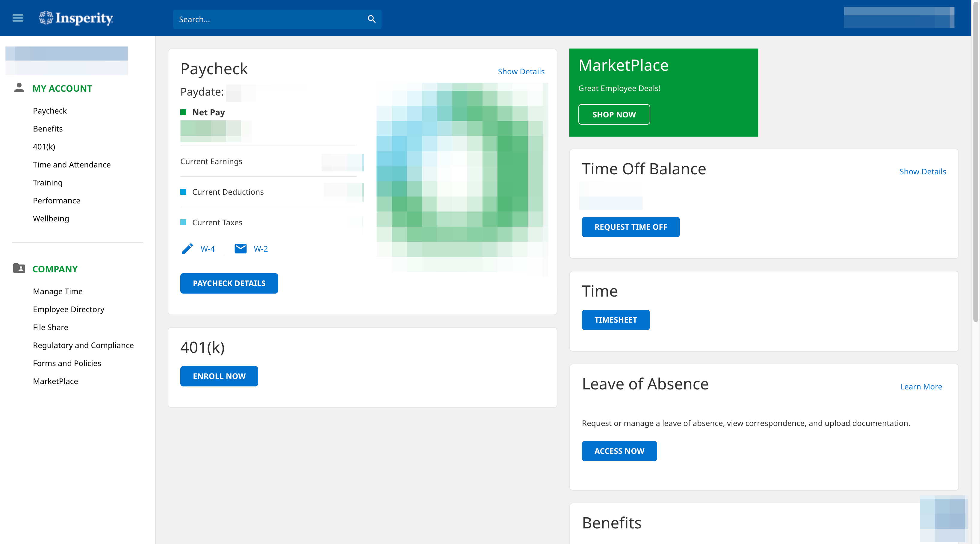Viewport: 980px width, 544px height.
Task: Open Regulatory and Compliance
Action: pos(83,345)
